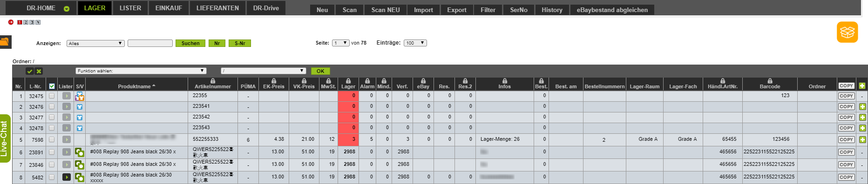
Task: Switch to the LISTER tab
Action: (x=130, y=8)
